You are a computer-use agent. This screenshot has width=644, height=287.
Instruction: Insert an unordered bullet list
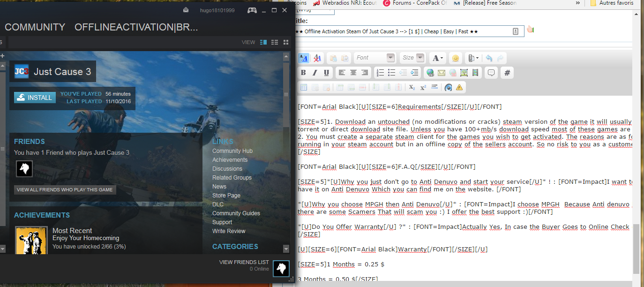pos(391,73)
